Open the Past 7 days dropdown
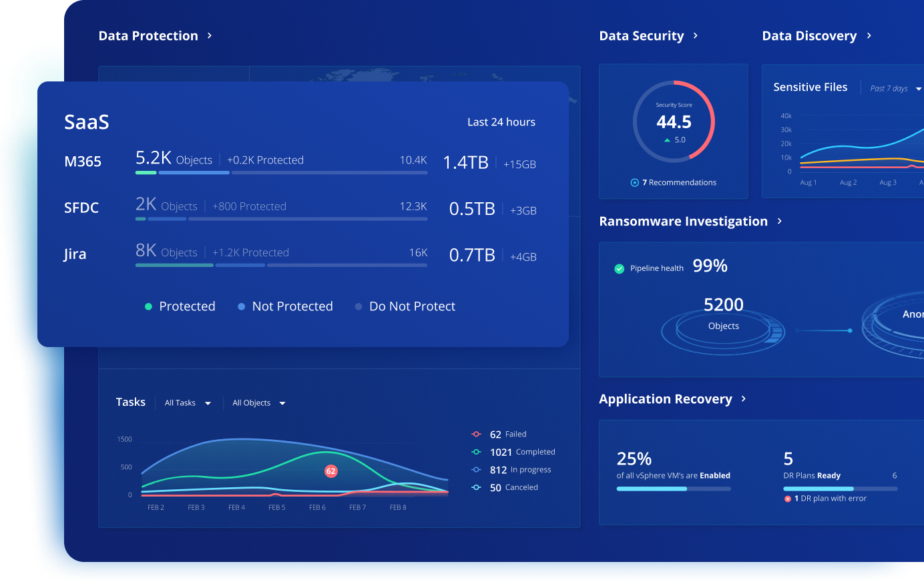Viewport: 924px width, 586px height. tap(895, 89)
